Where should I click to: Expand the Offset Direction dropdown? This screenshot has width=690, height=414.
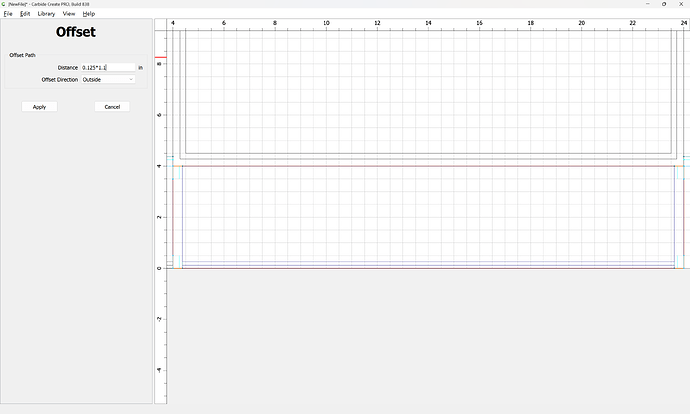click(108, 79)
